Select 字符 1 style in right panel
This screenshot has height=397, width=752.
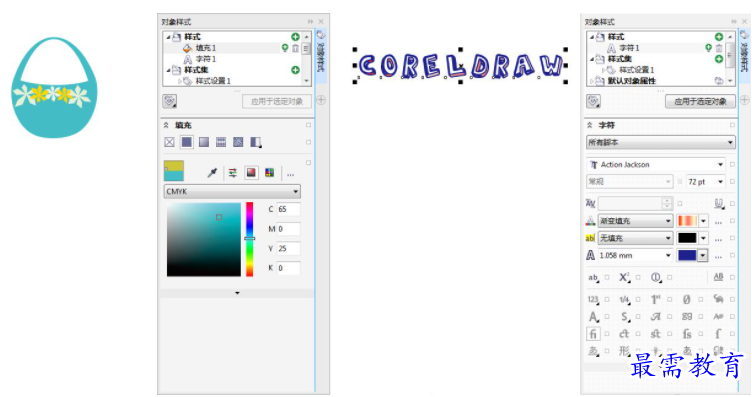tap(629, 48)
